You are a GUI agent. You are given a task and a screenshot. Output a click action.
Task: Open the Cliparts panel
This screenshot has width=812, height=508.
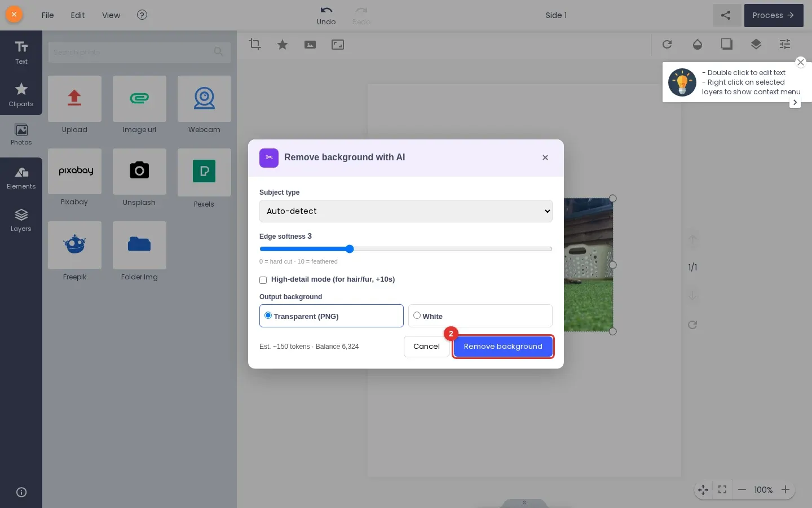coord(21,94)
